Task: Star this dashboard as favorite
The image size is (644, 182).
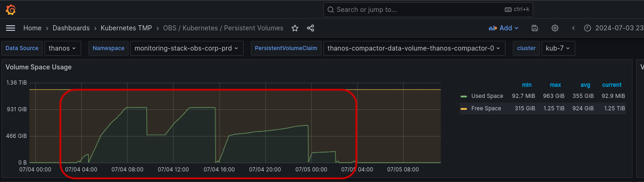Action: (x=295, y=28)
